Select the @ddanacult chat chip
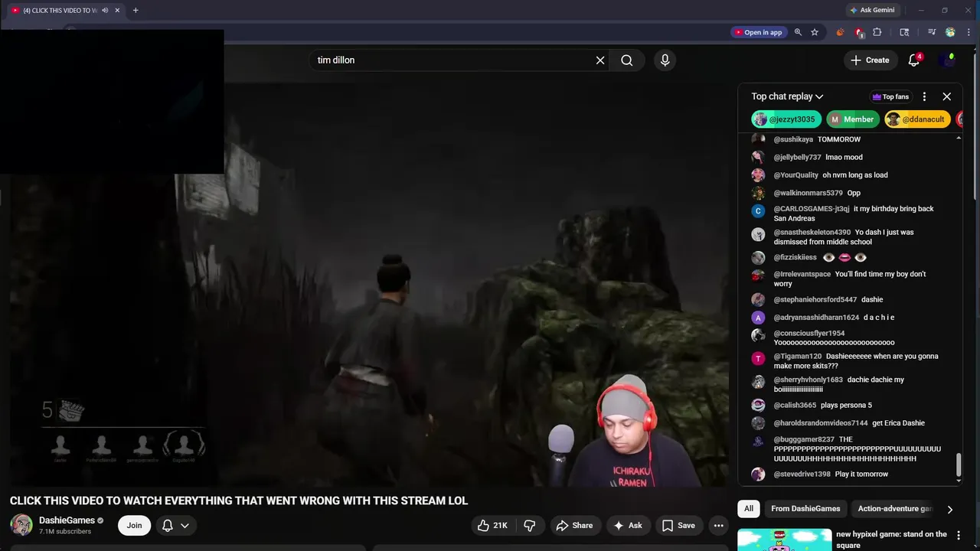The width and height of the screenshot is (980, 551). tap(917, 119)
